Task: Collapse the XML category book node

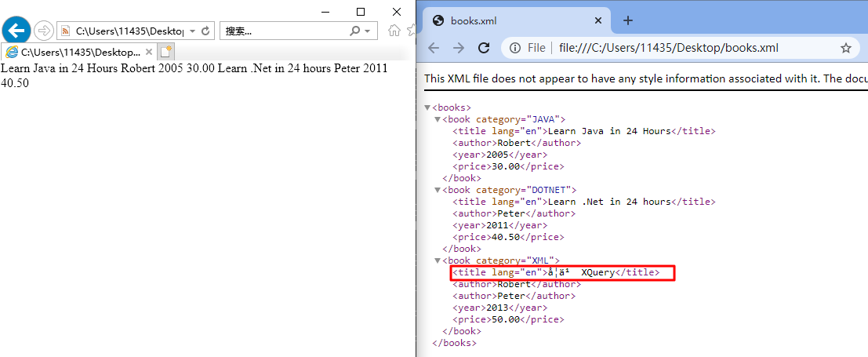Action: pyautogui.click(x=438, y=260)
